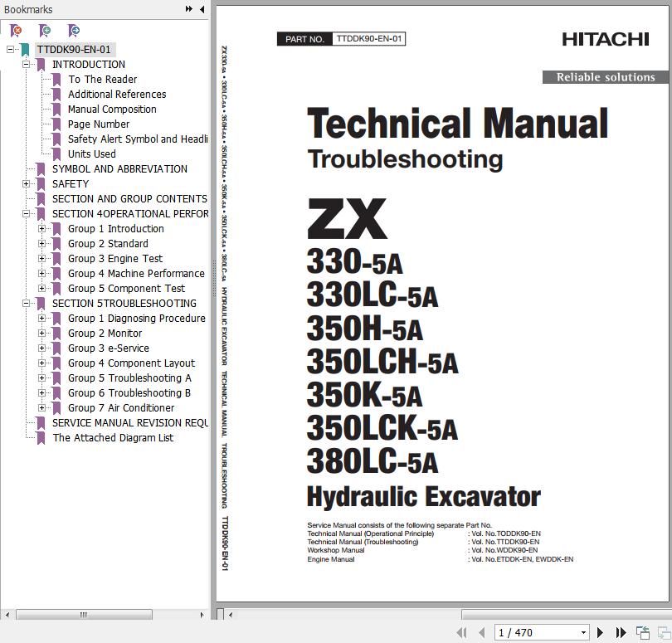Click document horizontal scrollbar left arrow
672x643 pixels.
(231, 615)
